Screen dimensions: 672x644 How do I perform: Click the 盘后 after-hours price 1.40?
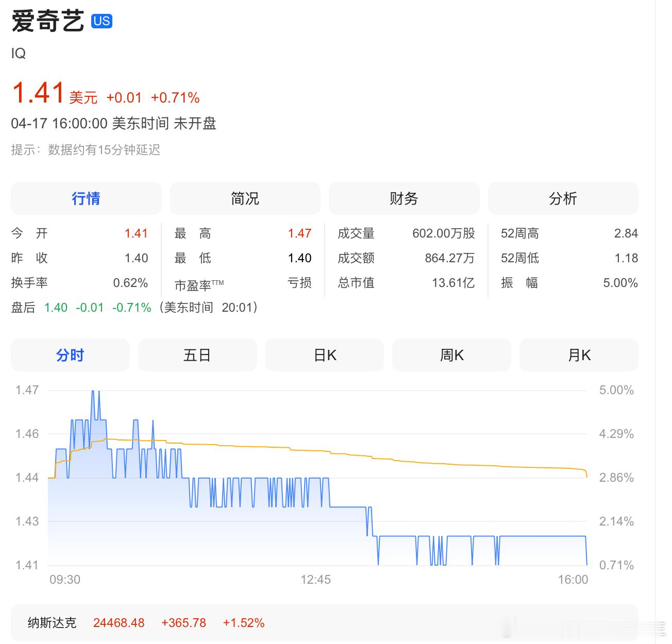coord(56,308)
